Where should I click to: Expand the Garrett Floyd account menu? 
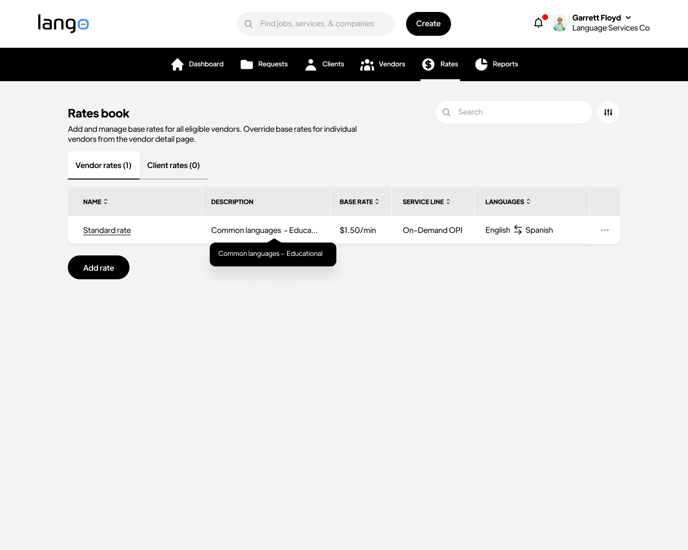(x=628, y=18)
